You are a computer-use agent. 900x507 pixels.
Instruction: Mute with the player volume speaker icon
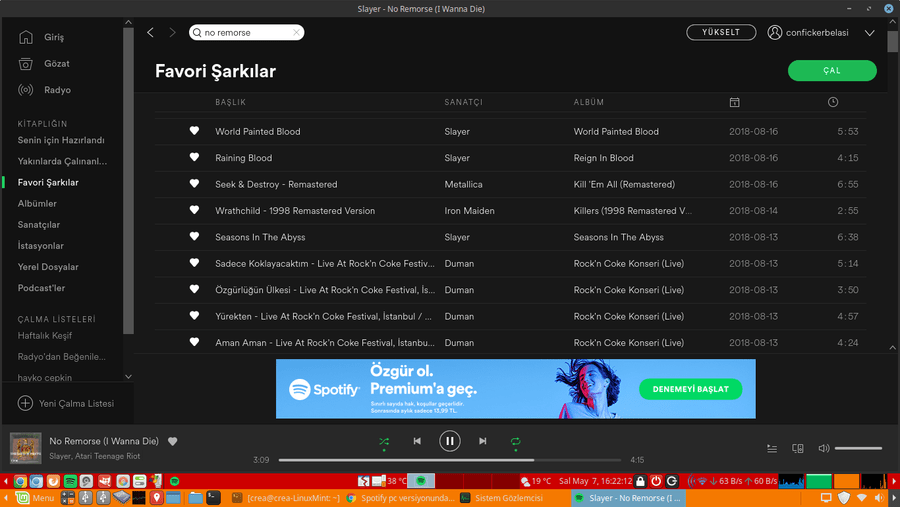tap(824, 448)
